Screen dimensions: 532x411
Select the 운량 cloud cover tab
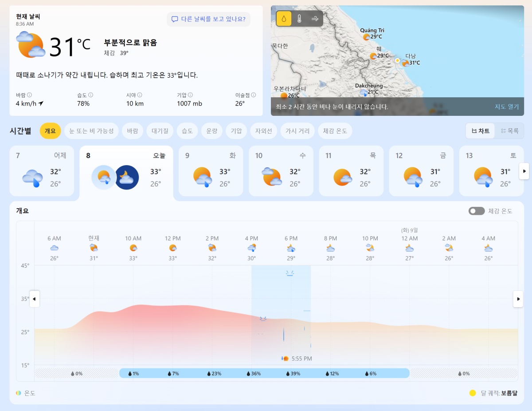[211, 131]
